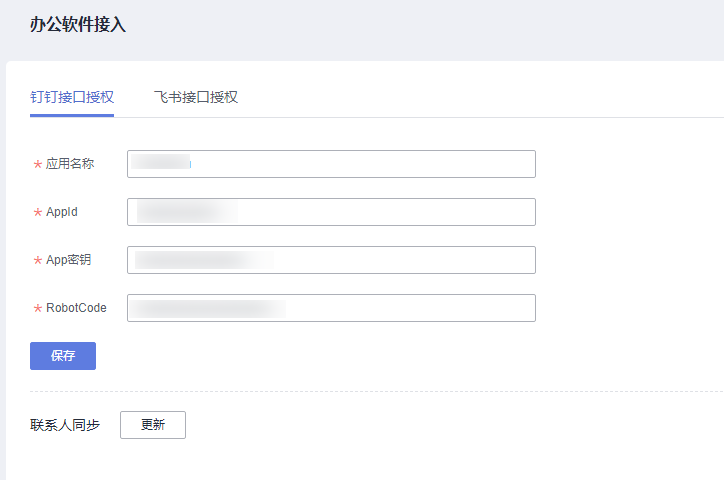Switch to the 钉钉接口授权 tab

[72, 97]
